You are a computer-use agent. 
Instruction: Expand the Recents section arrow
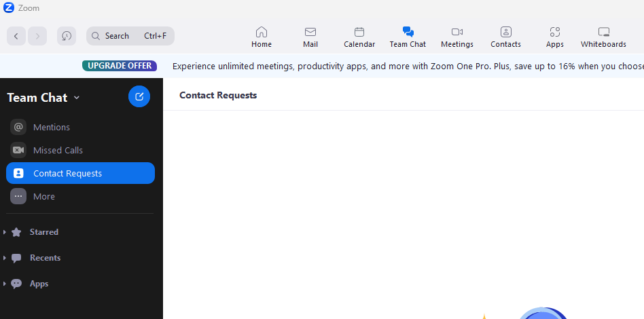click(x=5, y=258)
